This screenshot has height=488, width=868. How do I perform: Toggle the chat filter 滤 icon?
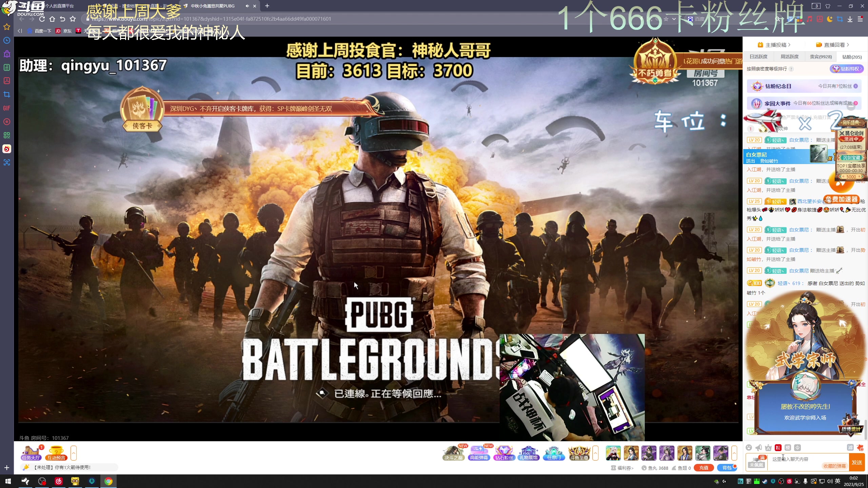[x=850, y=448]
